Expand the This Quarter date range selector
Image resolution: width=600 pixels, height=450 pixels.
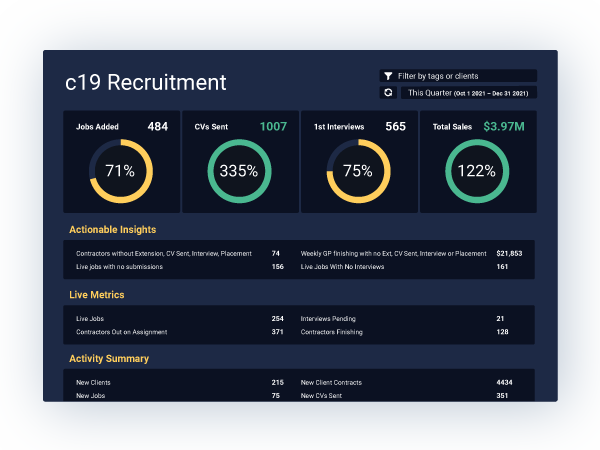[469, 93]
